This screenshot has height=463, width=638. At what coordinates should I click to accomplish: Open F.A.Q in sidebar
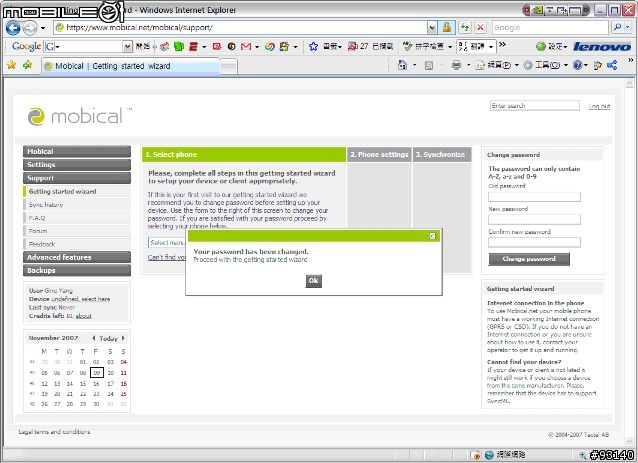[77, 218]
